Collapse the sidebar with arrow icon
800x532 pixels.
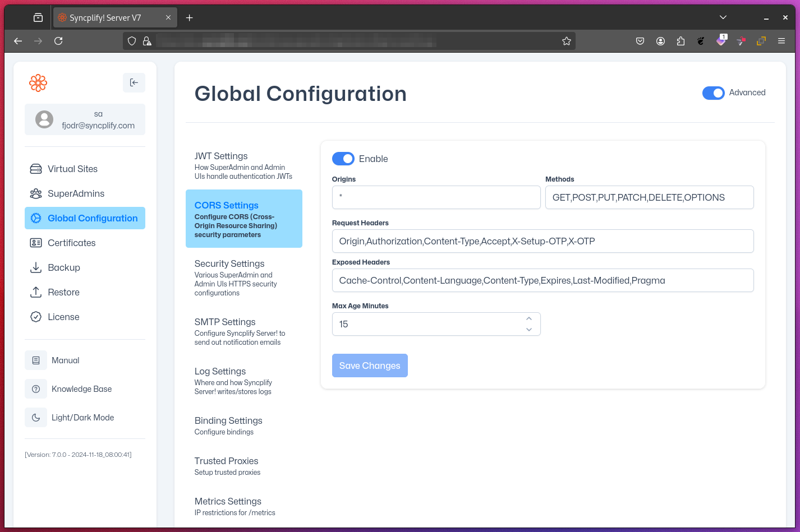pyautogui.click(x=134, y=82)
